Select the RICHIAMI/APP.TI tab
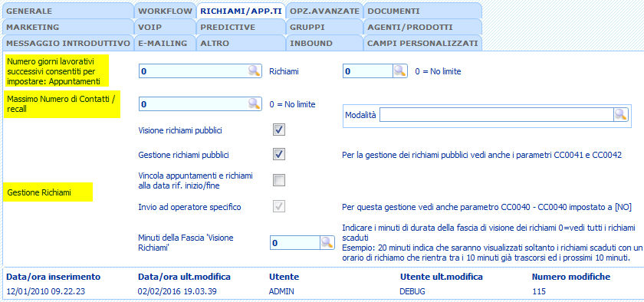Image resolution: width=644 pixels, height=302 pixels. (241, 11)
